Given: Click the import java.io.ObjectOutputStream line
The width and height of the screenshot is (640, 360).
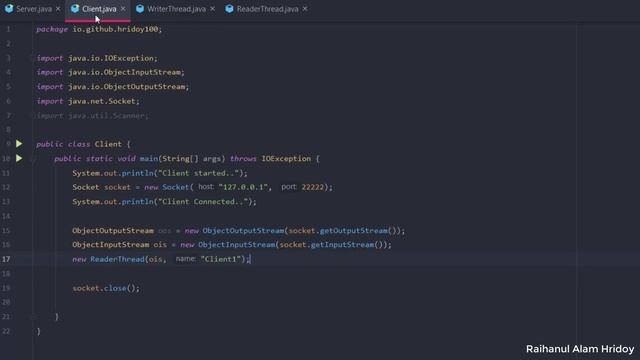Looking at the screenshot, I should tap(113, 87).
